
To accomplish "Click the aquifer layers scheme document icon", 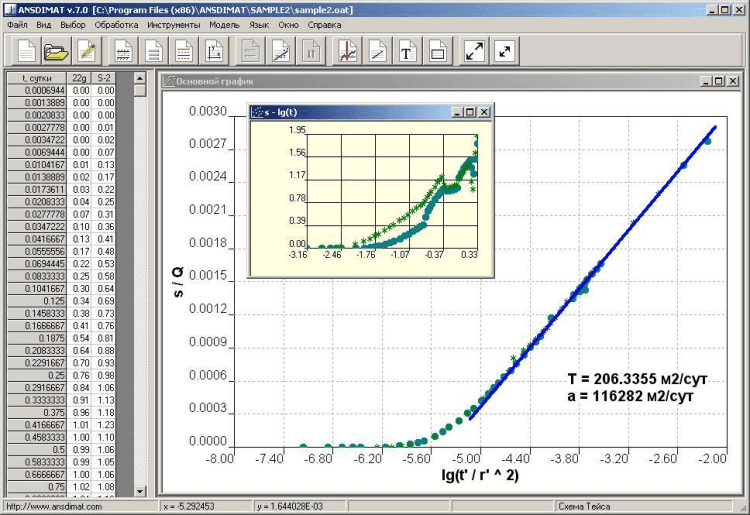I will coord(123,51).
